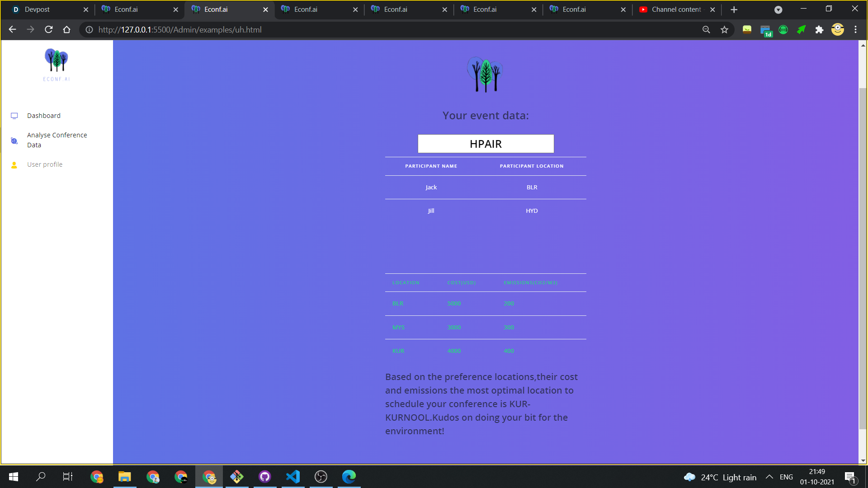Show hidden system tray icons
This screenshot has width=868, height=488.
click(x=769, y=477)
